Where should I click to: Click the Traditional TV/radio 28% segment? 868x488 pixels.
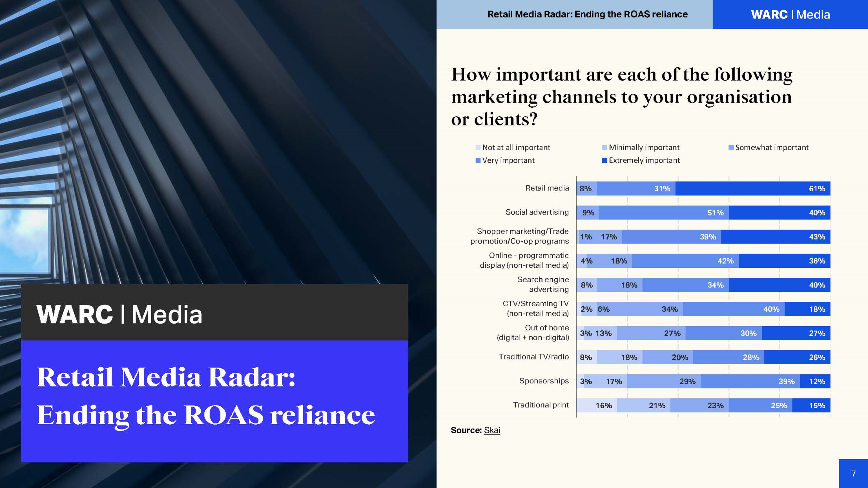pos(728,357)
